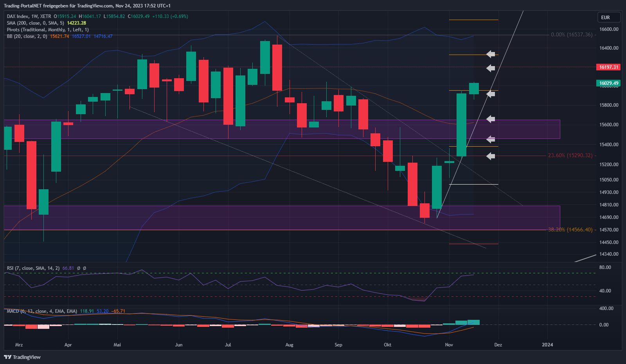Click the green 16029.49 current price label
Viewport: 626px width, 364px height.
click(608, 83)
